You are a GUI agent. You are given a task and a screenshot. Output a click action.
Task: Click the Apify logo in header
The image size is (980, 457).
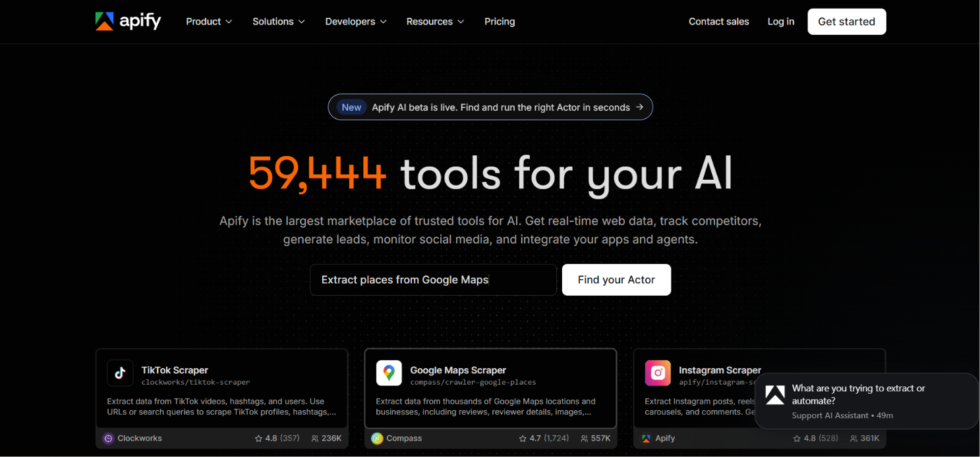point(128,21)
